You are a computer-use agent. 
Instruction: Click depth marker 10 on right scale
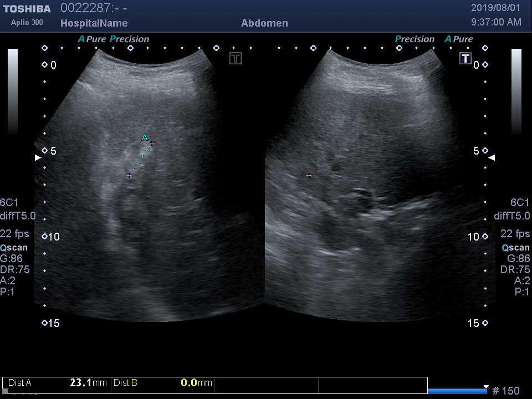(x=473, y=237)
